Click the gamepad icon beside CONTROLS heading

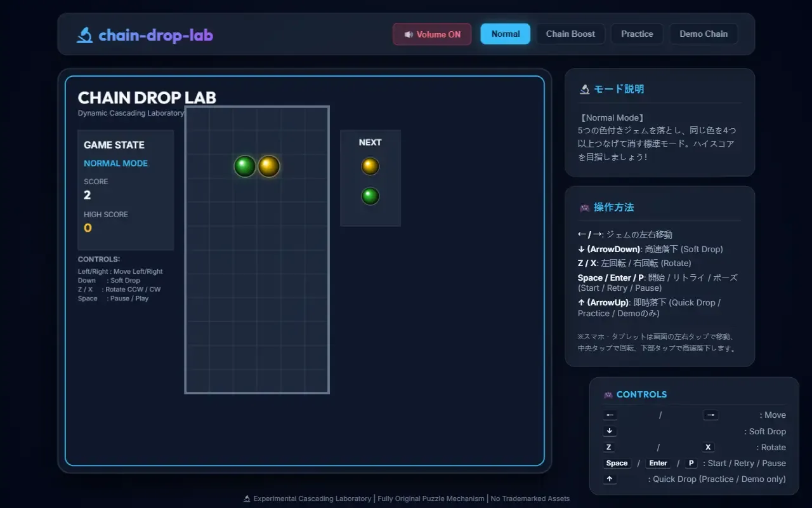(x=608, y=394)
